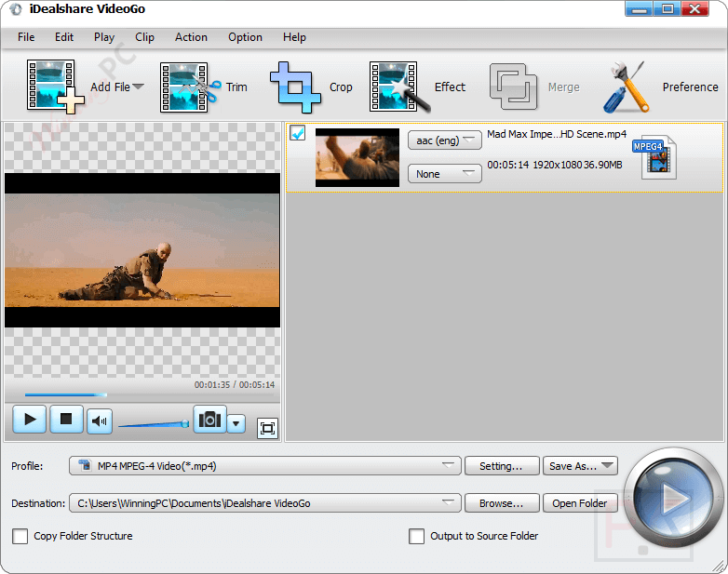Open the Save As... dropdown button
This screenshot has height=574, width=728.
coord(580,466)
